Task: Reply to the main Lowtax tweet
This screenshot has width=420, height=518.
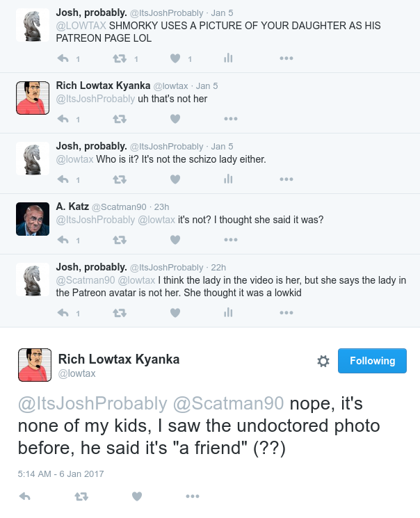Action: (x=25, y=496)
